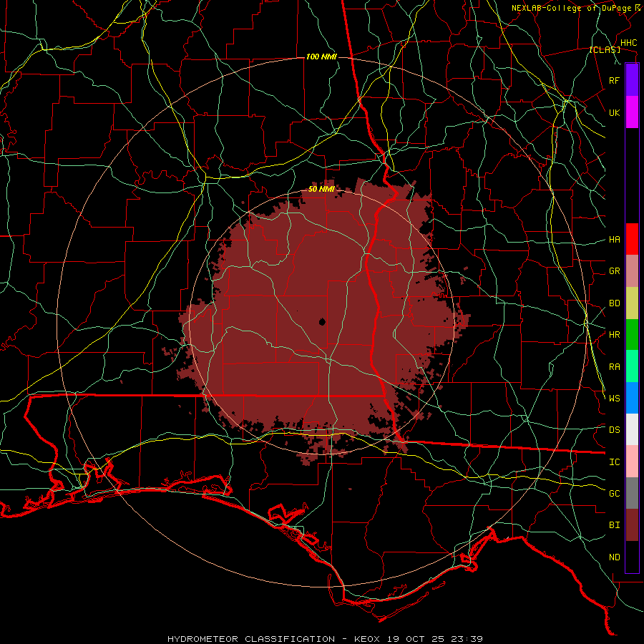Pick the dark green HR legend swatch
Screen dimensions: 644x644
(x=632, y=334)
